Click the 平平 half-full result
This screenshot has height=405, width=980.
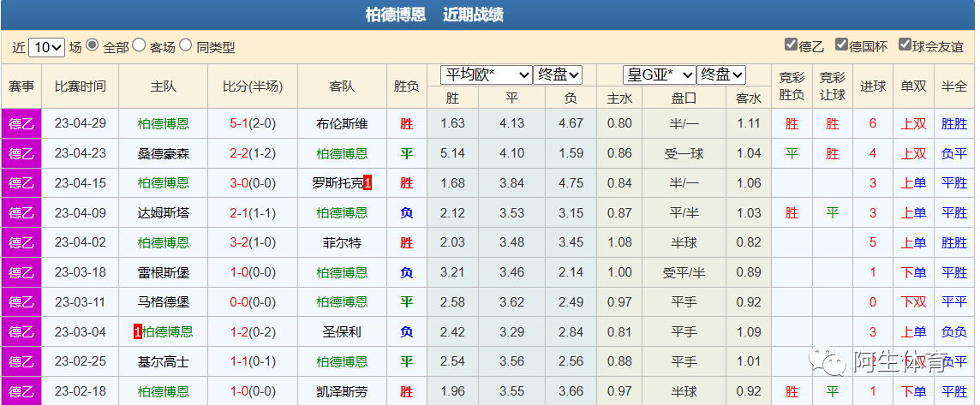coord(953,302)
